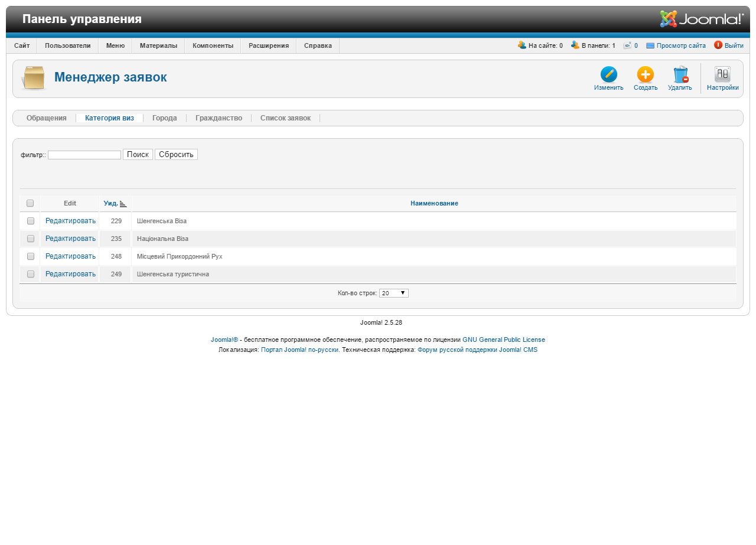756x545 pixels.
Task: Click the Выйти logout link
Action: pos(734,45)
